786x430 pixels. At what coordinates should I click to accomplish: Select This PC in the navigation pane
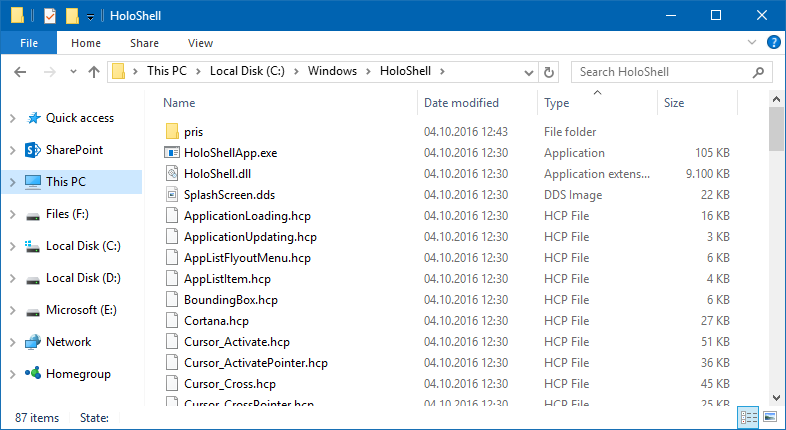72,181
